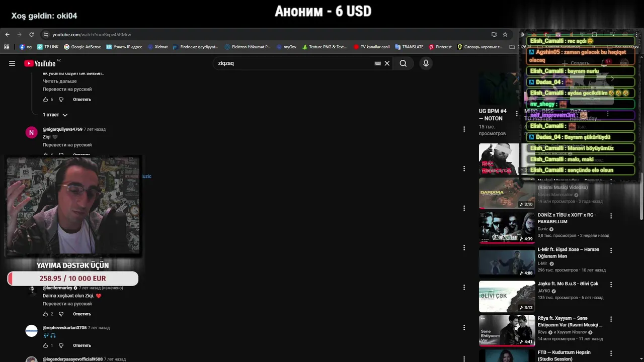Translate 'Daima xoşbəxt olun Ziqi' comment
Image resolution: width=644 pixels, height=362 pixels.
point(67,304)
